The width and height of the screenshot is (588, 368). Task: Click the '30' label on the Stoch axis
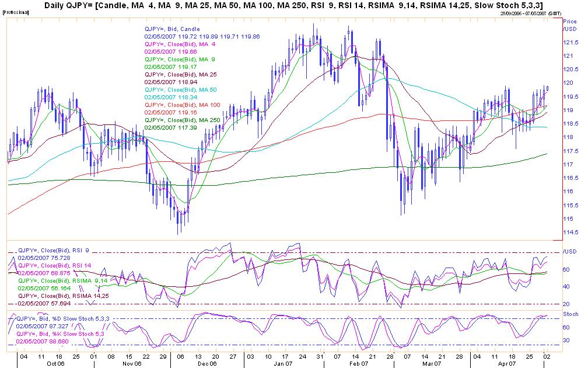[566, 341]
